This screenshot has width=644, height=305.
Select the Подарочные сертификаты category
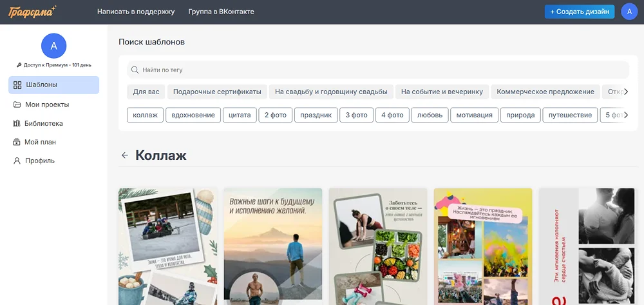217,92
